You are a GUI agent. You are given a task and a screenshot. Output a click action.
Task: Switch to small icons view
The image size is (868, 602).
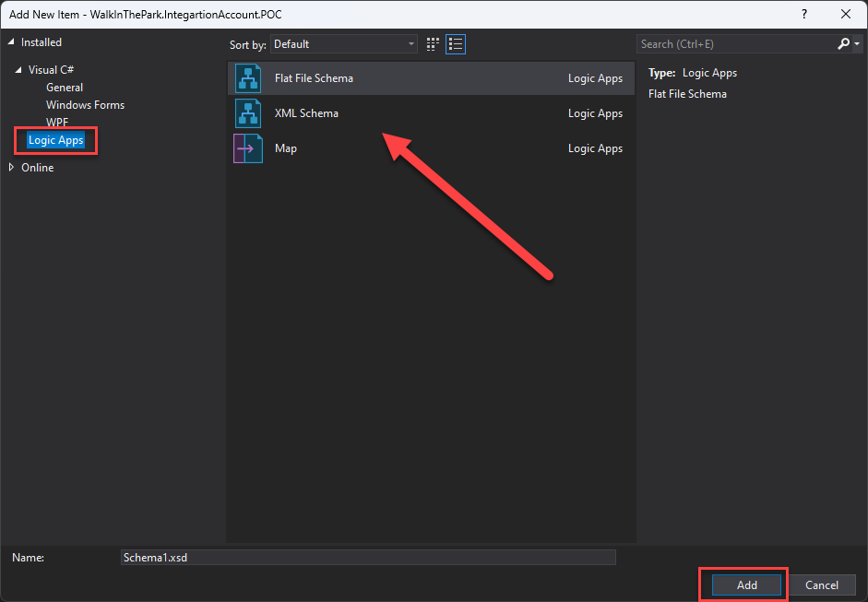[x=434, y=44]
